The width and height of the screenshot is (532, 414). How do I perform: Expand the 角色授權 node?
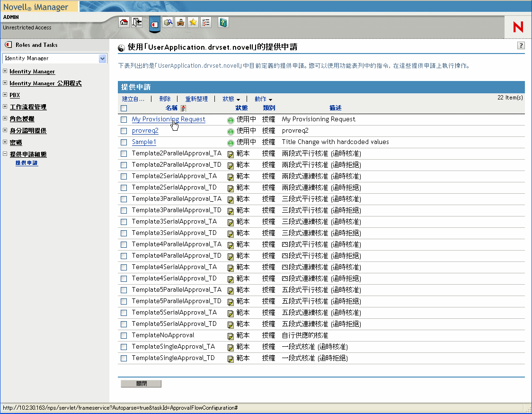[5, 118]
